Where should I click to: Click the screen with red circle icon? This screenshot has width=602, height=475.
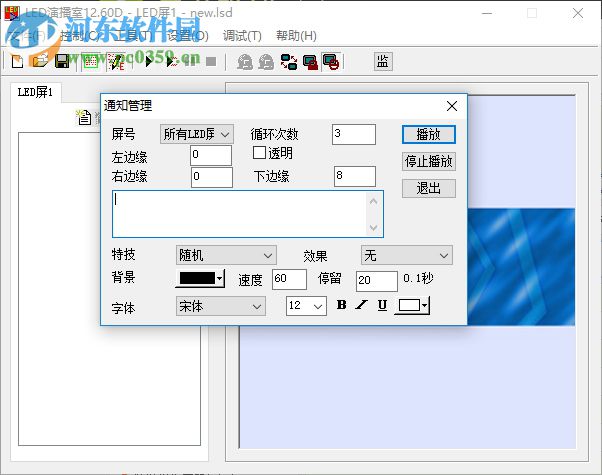point(331,61)
